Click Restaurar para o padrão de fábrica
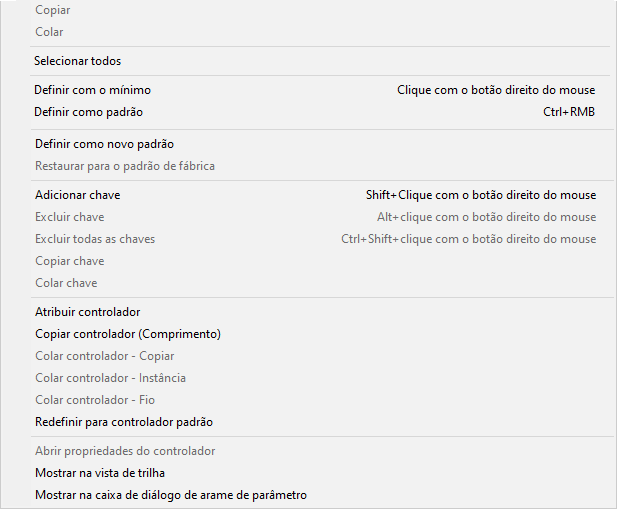 coord(125,166)
